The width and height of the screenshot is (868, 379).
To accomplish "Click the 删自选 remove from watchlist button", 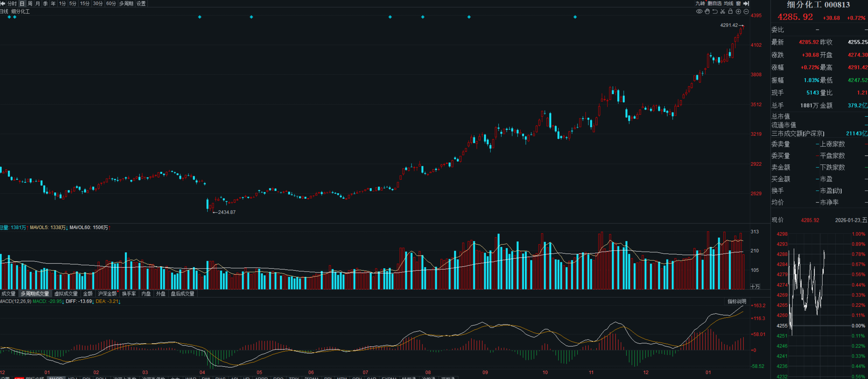I will [714, 3].
